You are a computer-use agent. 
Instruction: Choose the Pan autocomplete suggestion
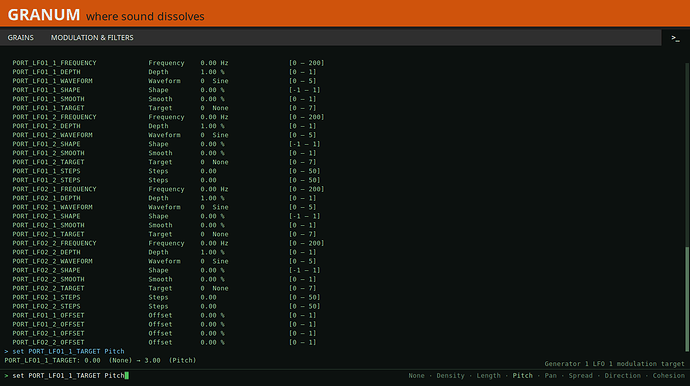(551, 375)
